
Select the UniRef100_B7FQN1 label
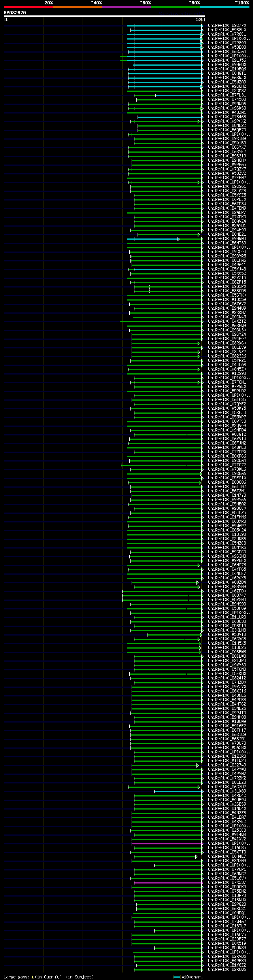point(227,382)
